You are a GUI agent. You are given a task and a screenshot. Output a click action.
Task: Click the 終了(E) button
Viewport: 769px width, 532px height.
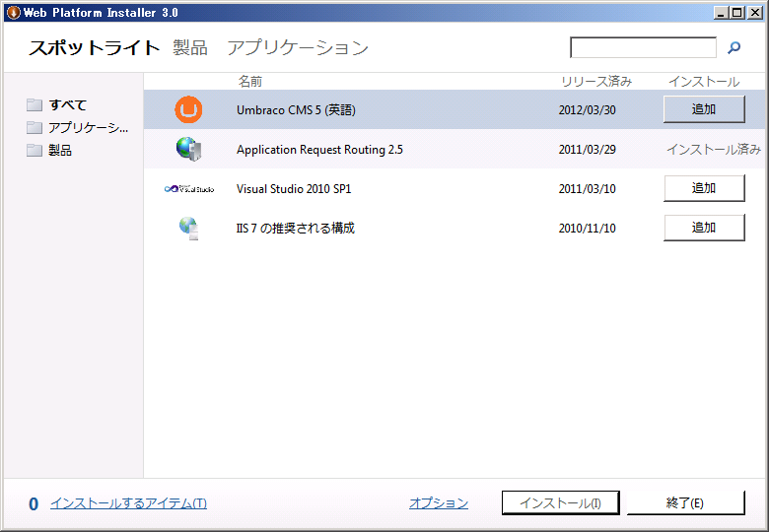point(685,503)
